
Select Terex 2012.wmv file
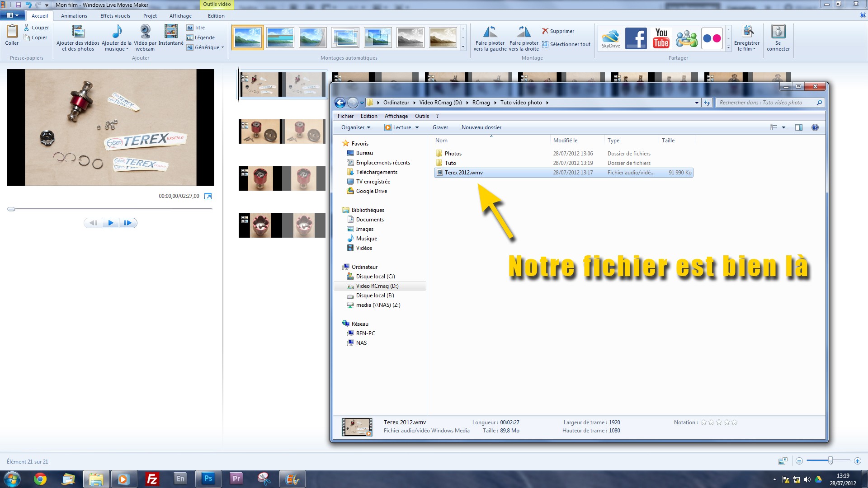tap(563, 173)
